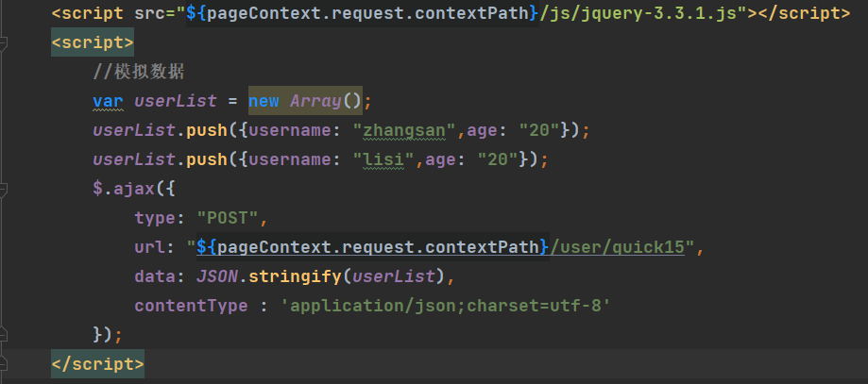
Task: Click the </script> closing tag on the first line
Action: tap(804, 13)
